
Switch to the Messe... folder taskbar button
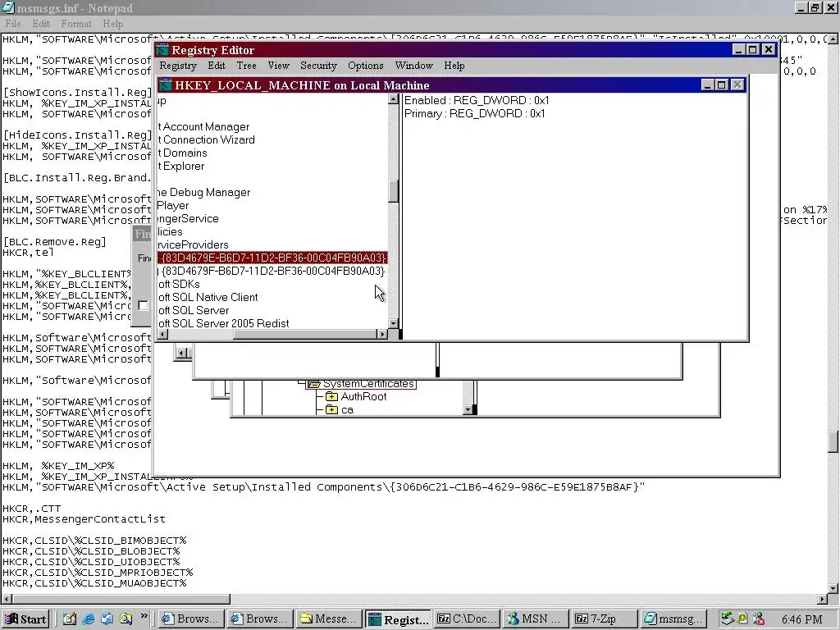pyautogui.click(x=328, y=619)
